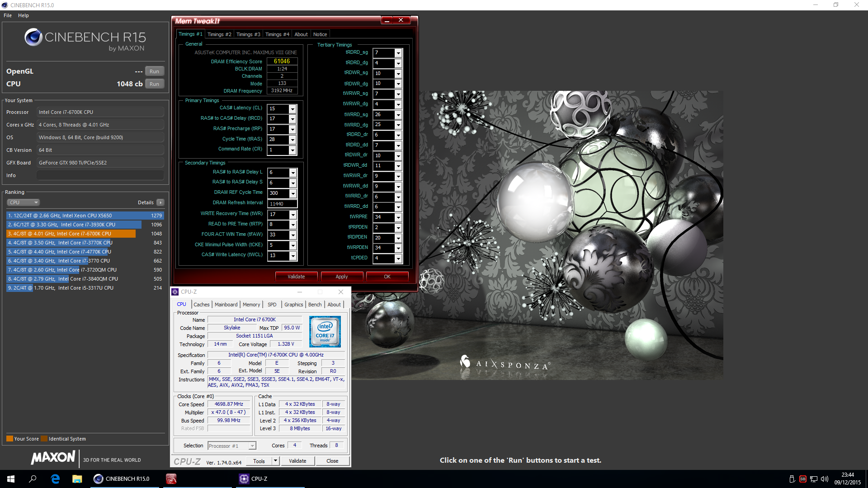Screen dimensions: 868x488
Task: Click Apply in Mem TweakIt
Action: pyautogui.click(x=342, y=277)
